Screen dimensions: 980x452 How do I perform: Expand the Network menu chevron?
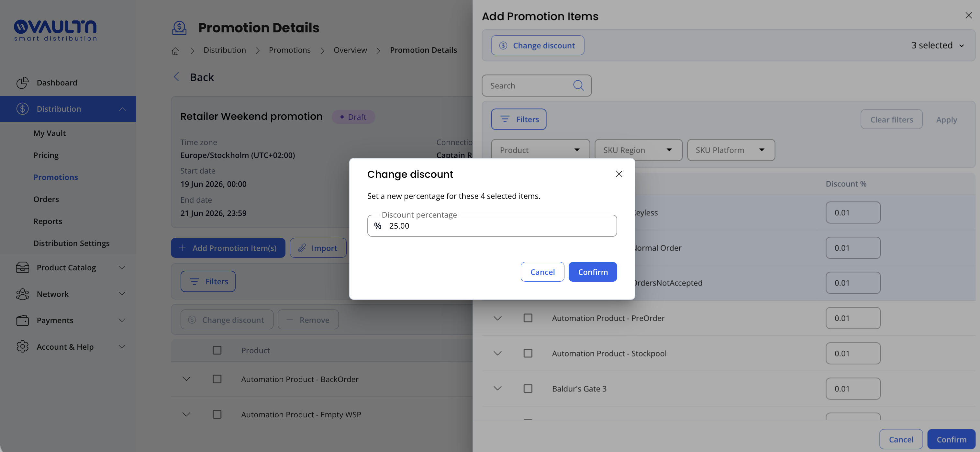(x=122, y=294)
